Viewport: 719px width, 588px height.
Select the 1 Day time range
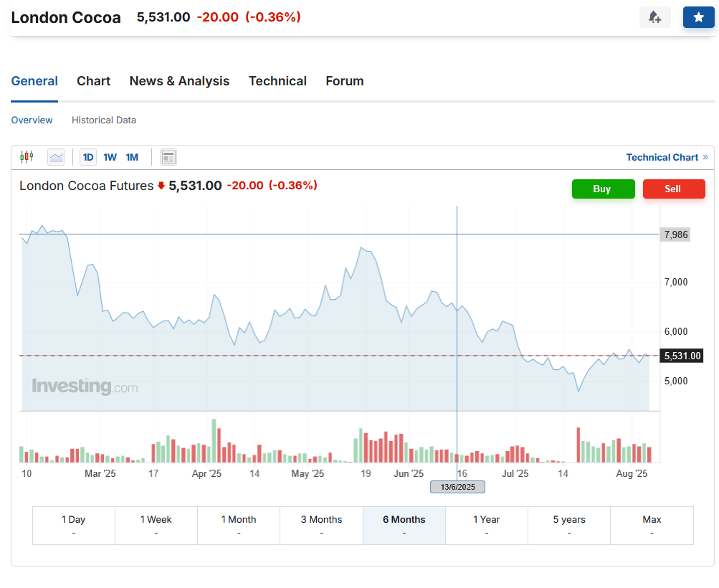coord(74,526)
